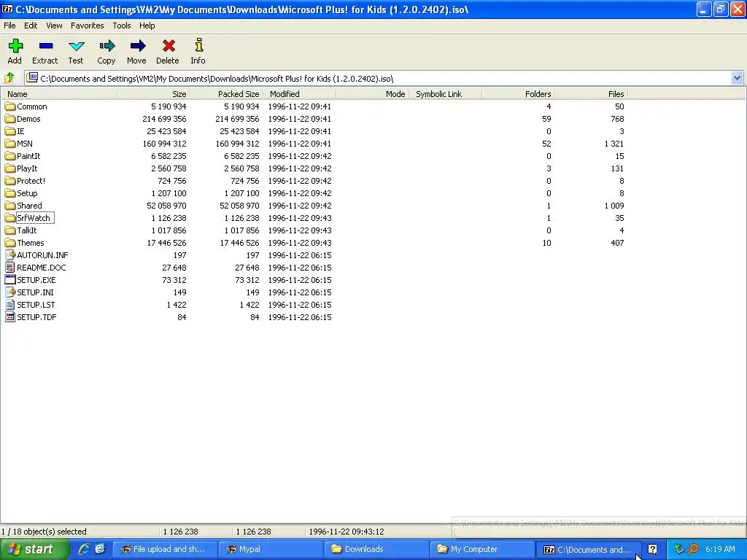This screenshot has width=747, height=560.
Task: Sort list by Folders column
Action: [x=519, y=94]
